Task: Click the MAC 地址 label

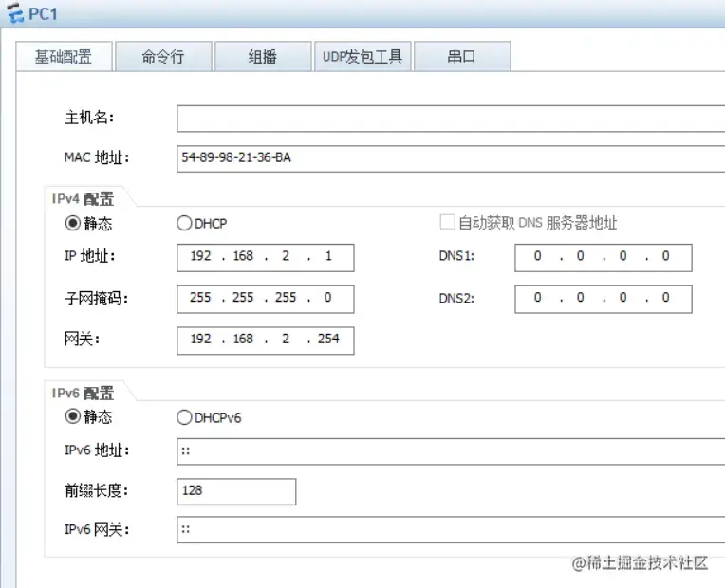Action: pos(97,157)
